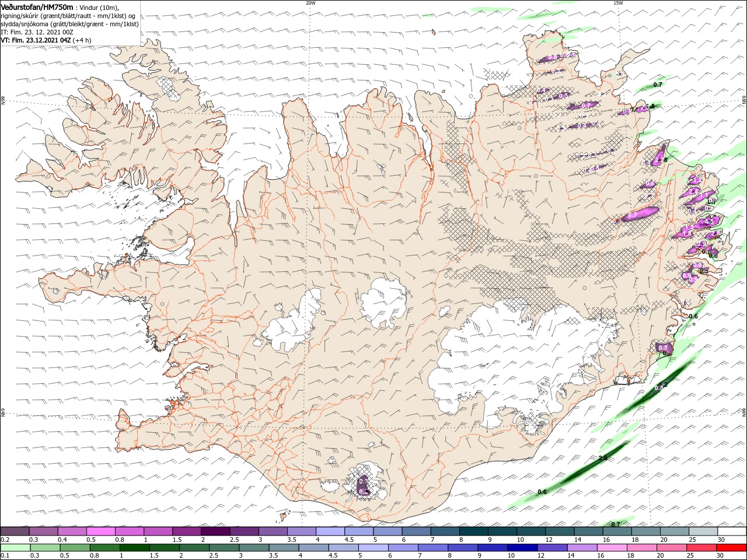Click the Veðurstofan/HM750m title text
Screen dimensions: 747x560
[37, 6]
